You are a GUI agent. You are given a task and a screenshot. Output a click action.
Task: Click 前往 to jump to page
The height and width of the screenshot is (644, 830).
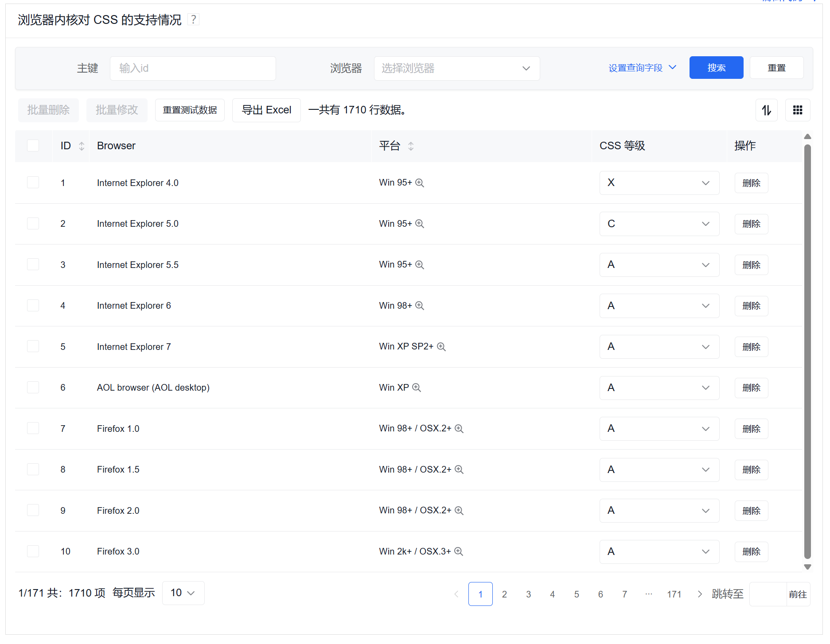(798, 594)
